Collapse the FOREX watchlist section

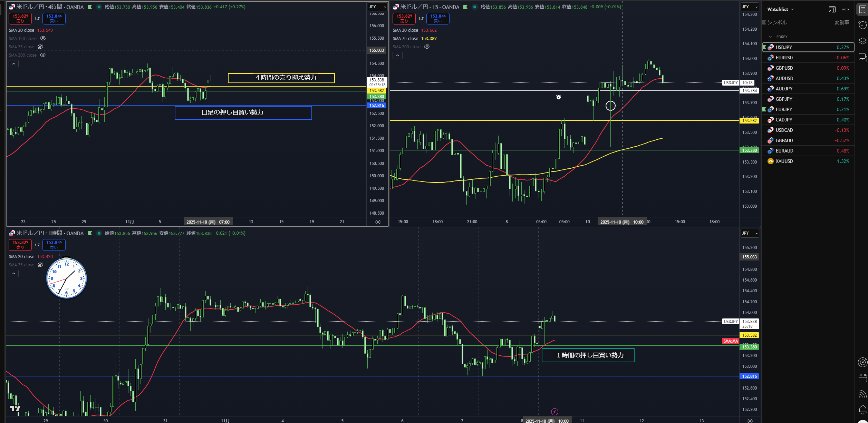click(771, 37)
